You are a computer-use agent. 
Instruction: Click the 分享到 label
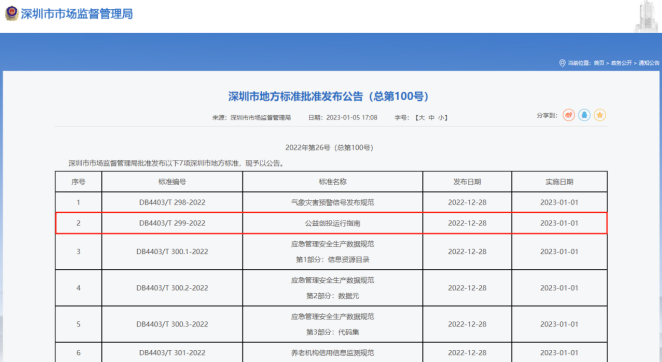(547, 115)
